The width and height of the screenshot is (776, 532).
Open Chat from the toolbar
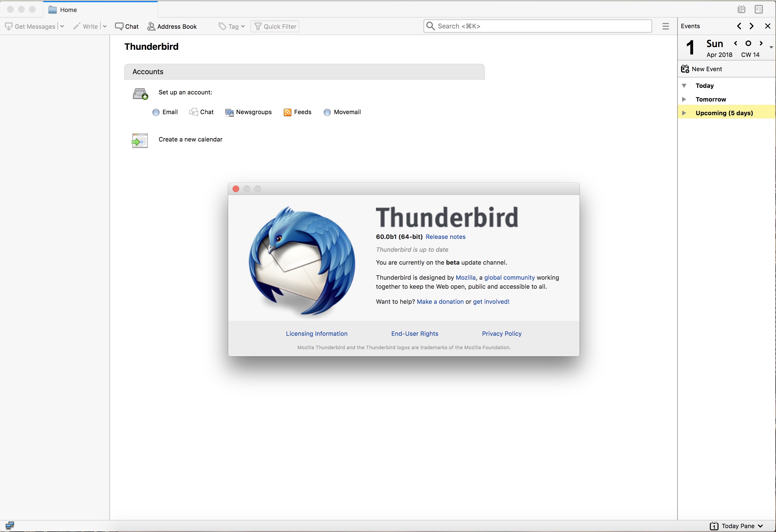click(126, 26)
